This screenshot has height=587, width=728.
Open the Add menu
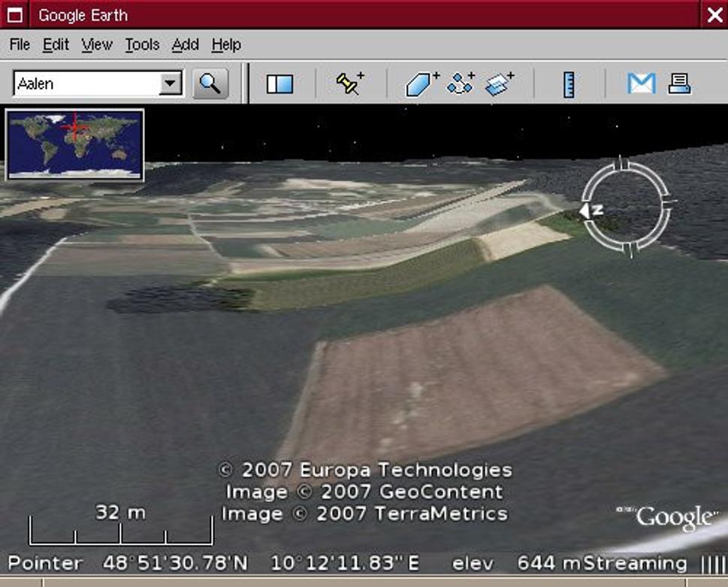(x=186, y=44)
